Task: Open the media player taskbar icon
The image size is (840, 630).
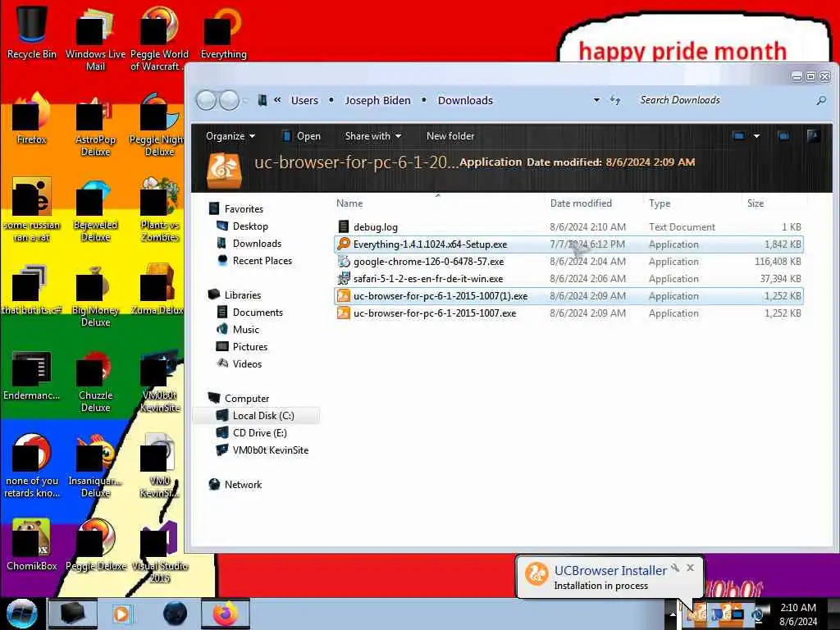Action: pyautogui.click(x=121, y=614)
